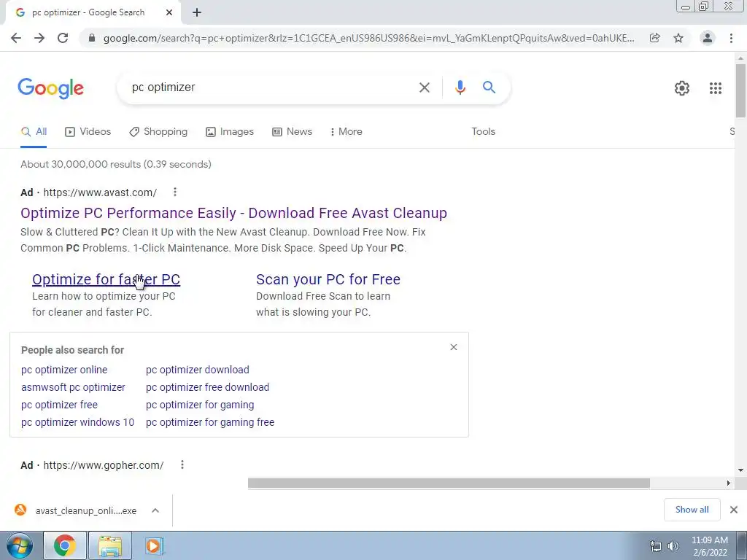Clear the search box with the X

click(x=424, y=87)
